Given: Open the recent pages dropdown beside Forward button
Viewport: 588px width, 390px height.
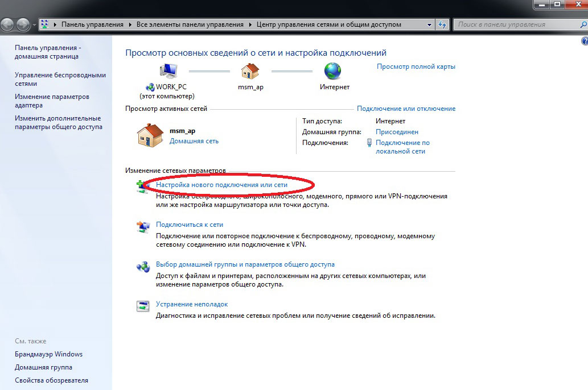Looking at the screenshot, I should (x=34, y=24).
